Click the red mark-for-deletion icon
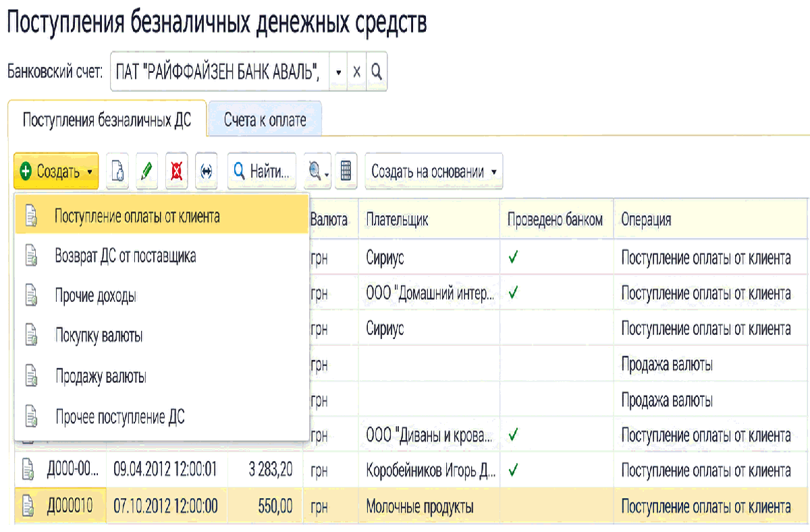The width and height of the screenshot is (810, 532). coord(177,171)
